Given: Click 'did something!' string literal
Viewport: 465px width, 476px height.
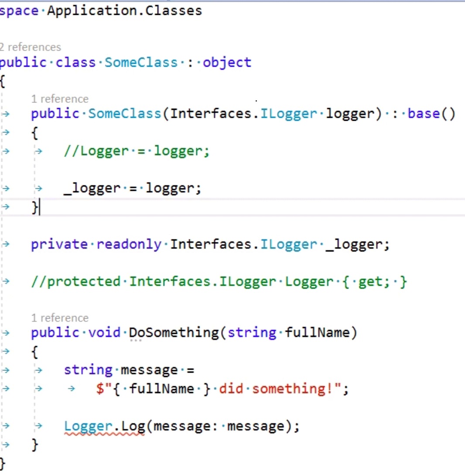Looking at the screenshot, I should point(276,389).
